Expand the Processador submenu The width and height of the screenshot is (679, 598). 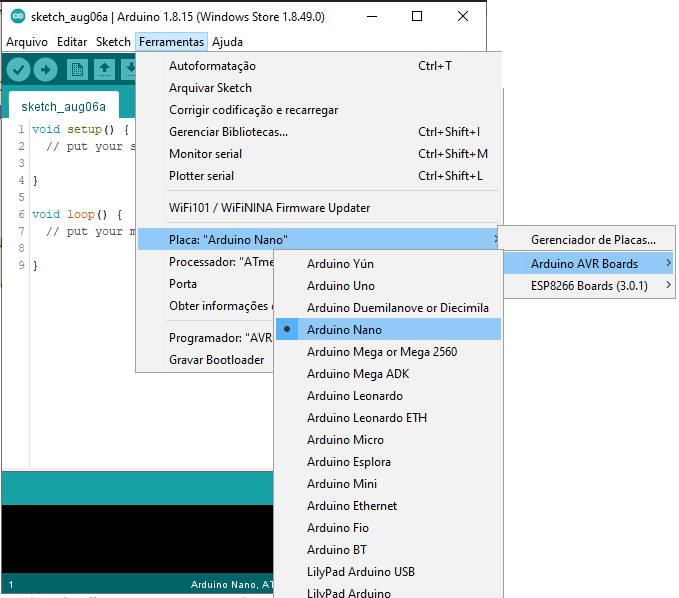[206, 262]
